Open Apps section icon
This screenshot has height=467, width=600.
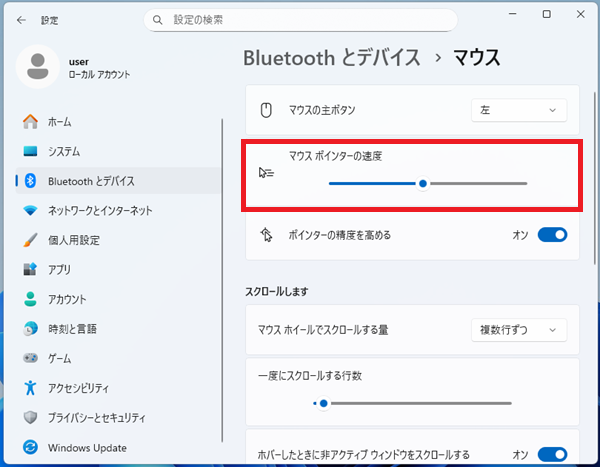click(x=30, y=270)
